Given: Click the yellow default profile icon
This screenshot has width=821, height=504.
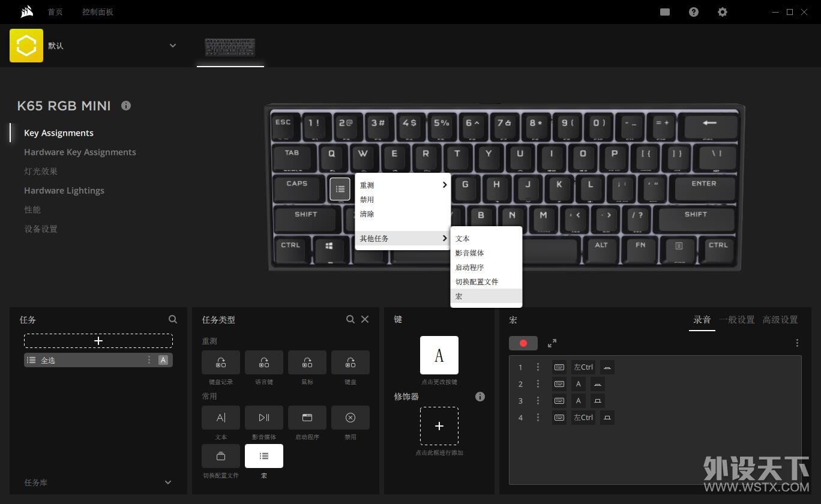Looking at the screenshot, I should pyautogui.click(x=26, y=46).
